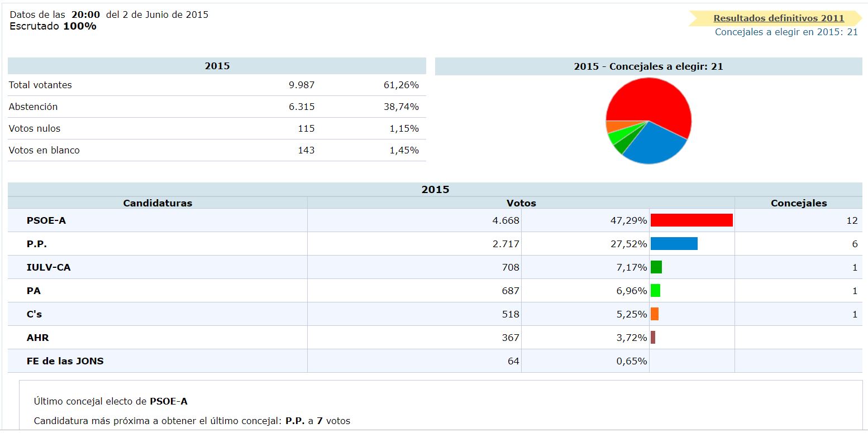
Task: Click the Concejales column header
Action: point(798,203)
